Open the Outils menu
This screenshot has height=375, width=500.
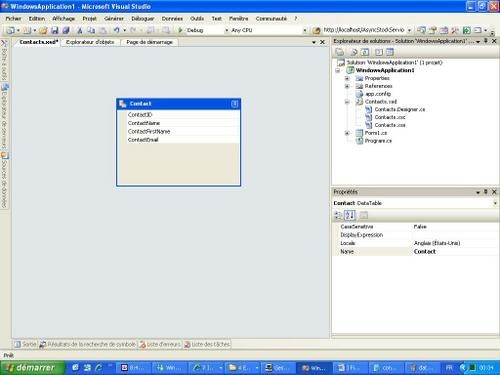pos(197,19)
